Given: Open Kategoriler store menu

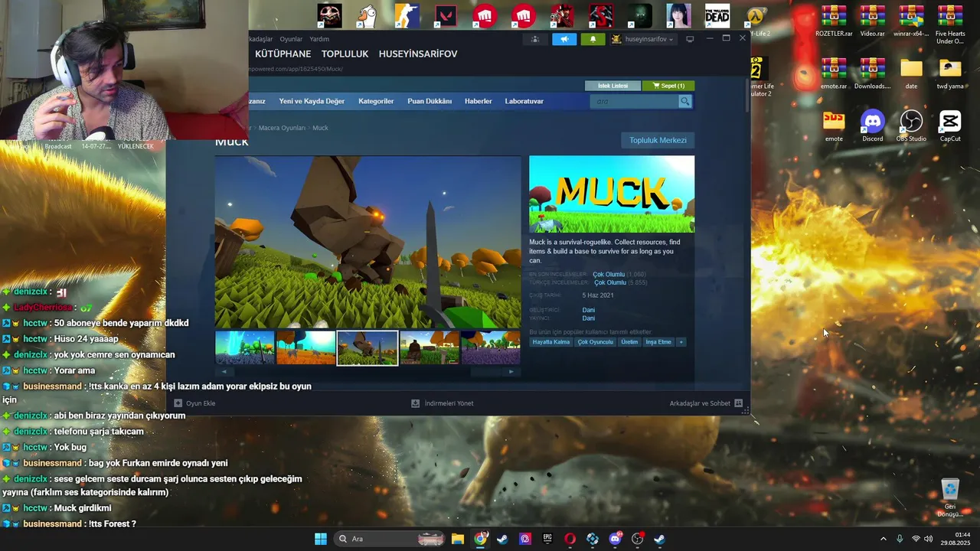Looking at the screenshot, I should point(376,101).
